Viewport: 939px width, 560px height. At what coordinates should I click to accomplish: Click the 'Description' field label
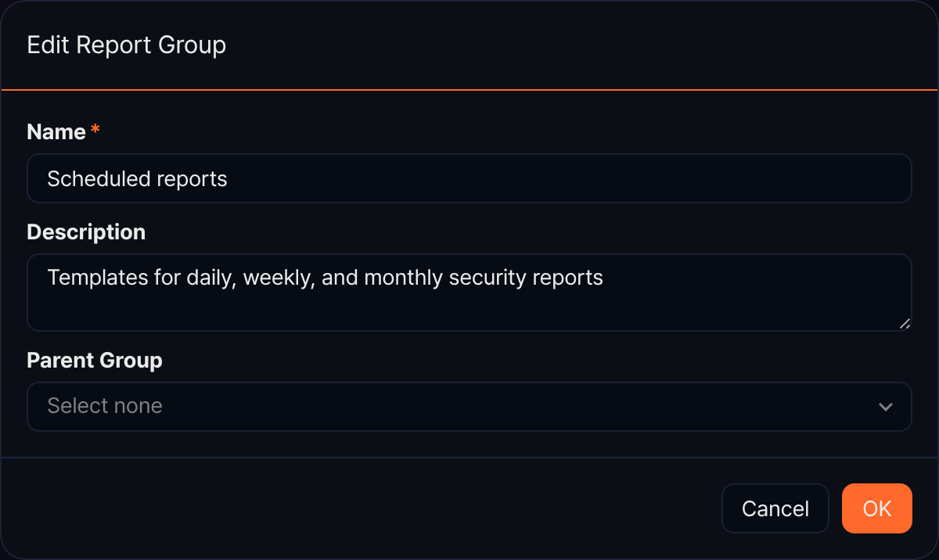tap(86, 232)
